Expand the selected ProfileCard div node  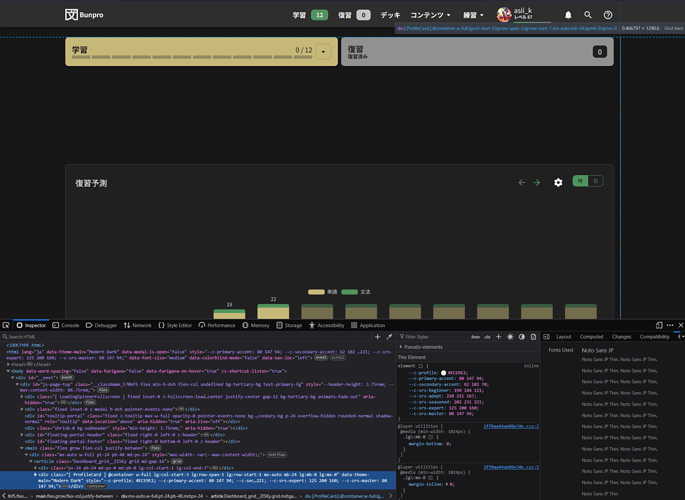click(x=35, y=475)
